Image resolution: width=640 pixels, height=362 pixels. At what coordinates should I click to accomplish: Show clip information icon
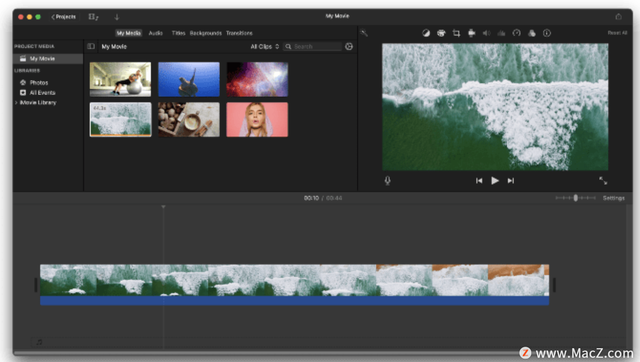[547, 33]
